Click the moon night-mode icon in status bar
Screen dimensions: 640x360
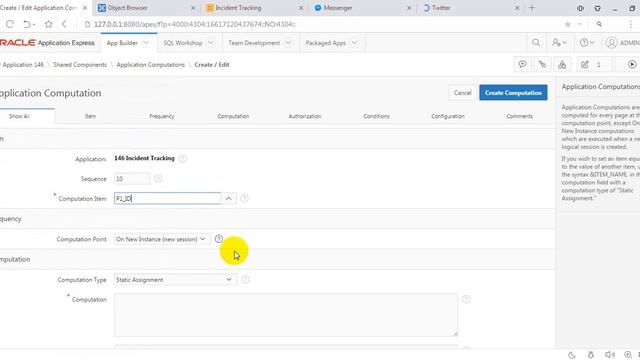[x=572, y=355]
